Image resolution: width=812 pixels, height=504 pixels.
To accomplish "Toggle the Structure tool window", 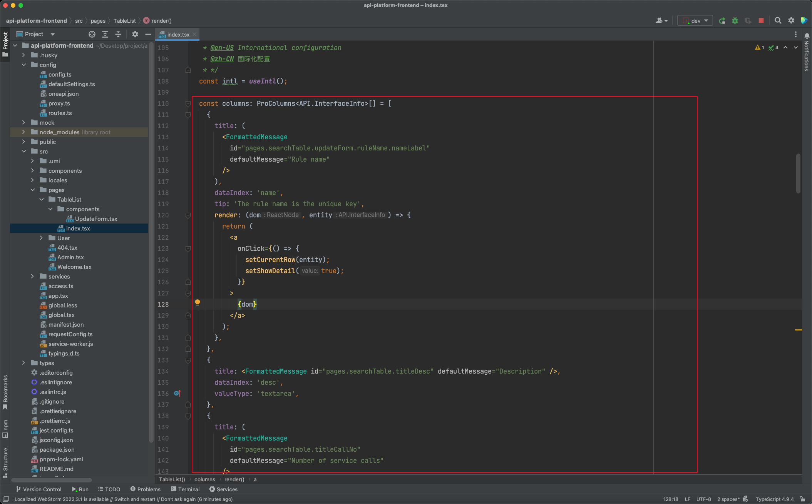I will [x=5, y=462].
